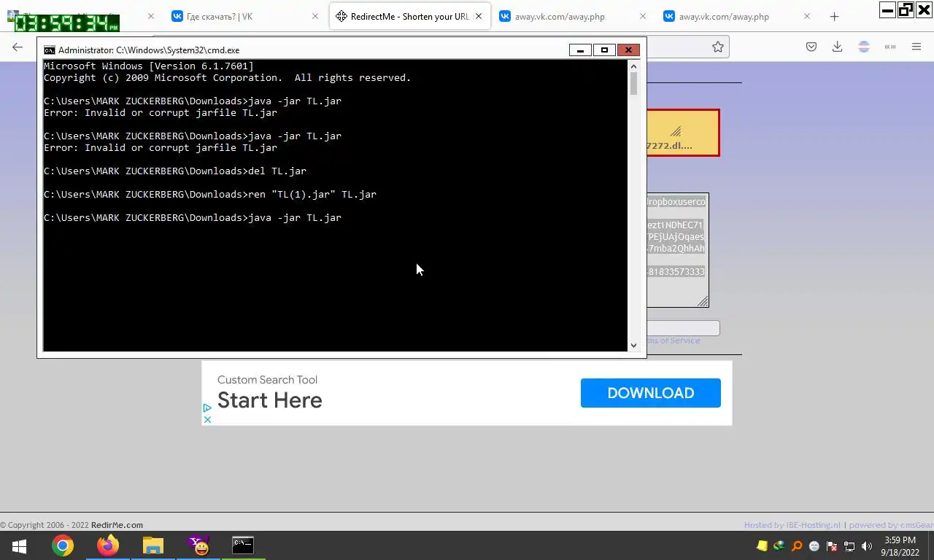The image size is (934, 560).
Task: Click first 'Error: Invalid or corrupt jarfile' line
Action: (161, 113)
